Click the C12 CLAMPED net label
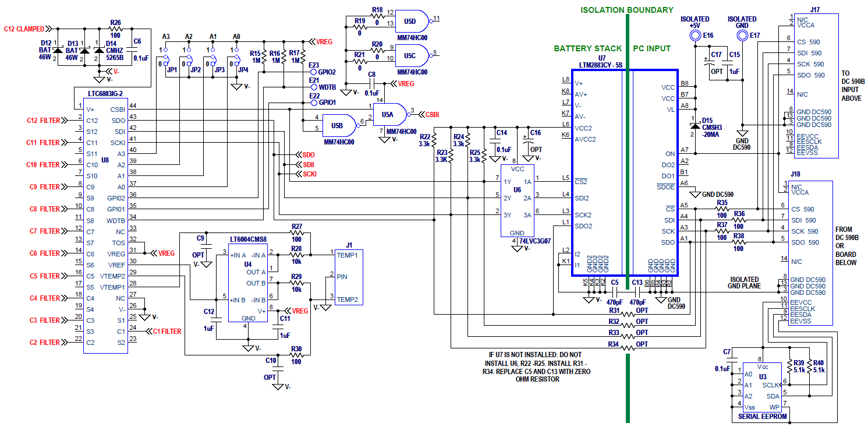 (24, 28)
